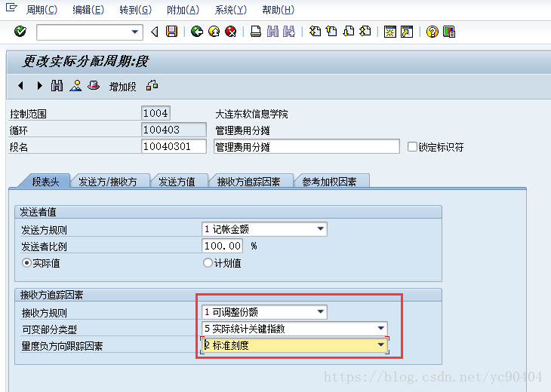The image size is (551, 392).
Task: Go to the next page icon
Action: click(348, 32)
